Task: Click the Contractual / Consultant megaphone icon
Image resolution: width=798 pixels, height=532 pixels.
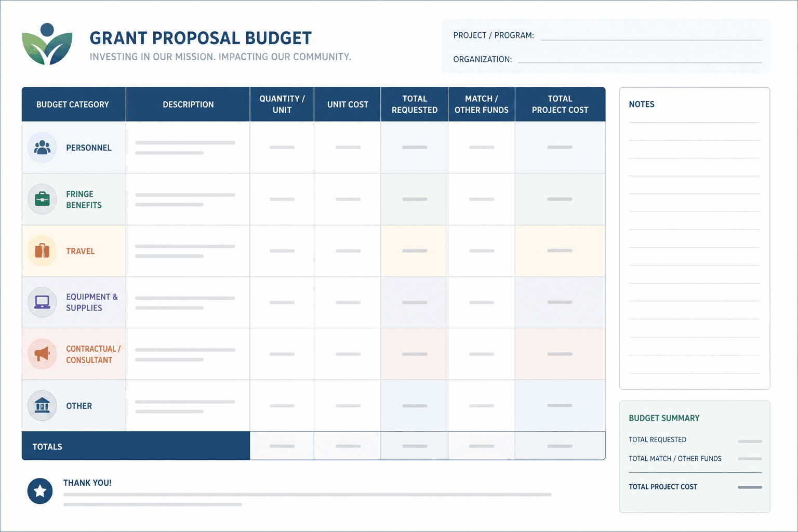Action: 42,354
